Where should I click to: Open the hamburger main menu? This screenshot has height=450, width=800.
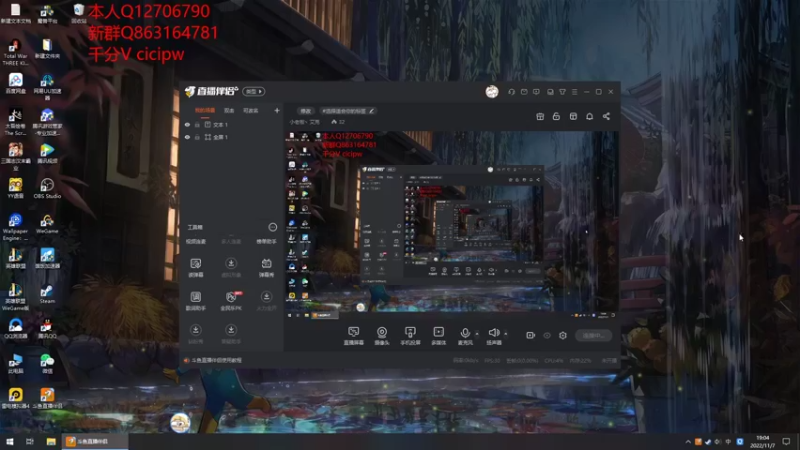pyautogui.click(x=574, y=92)
